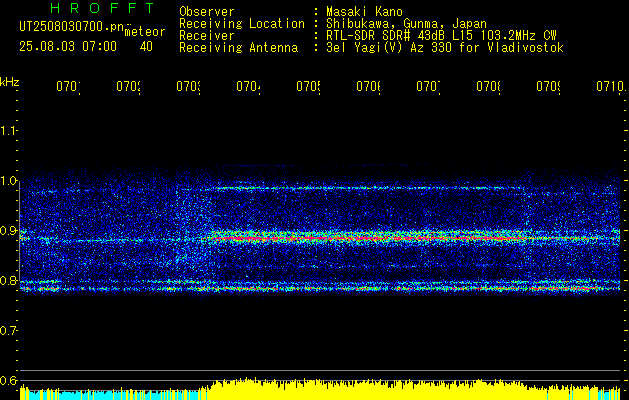This screenshot has width=629, height=400.
Task: Click the 0.6 kHz axis label
Action: (x=8, y=380)
